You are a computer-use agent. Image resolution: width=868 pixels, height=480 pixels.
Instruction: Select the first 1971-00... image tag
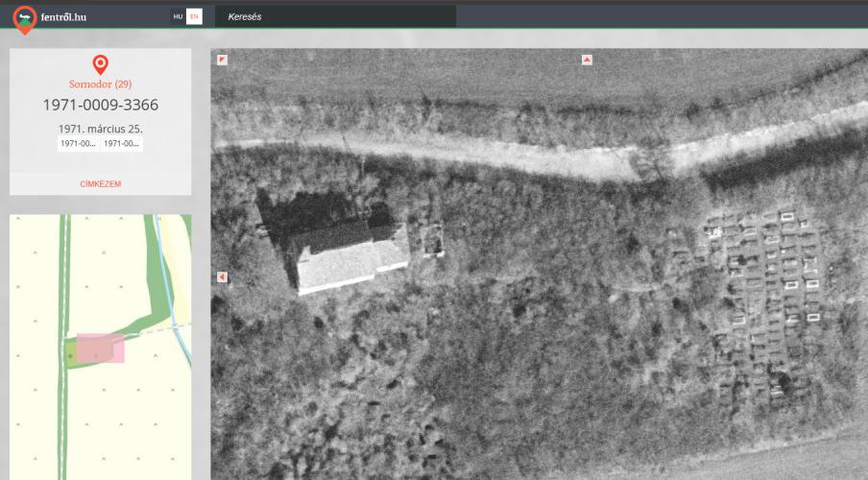click(78, 143)
